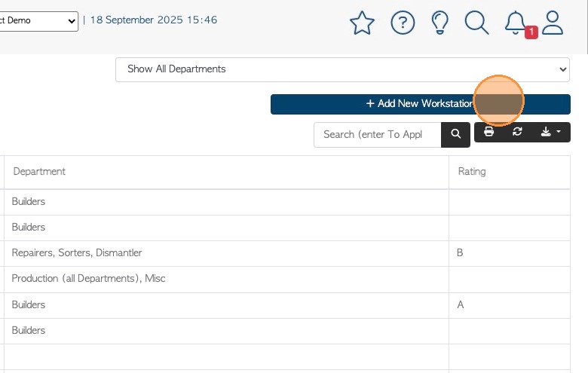Open the user profile icon

(x=553, y=23)
